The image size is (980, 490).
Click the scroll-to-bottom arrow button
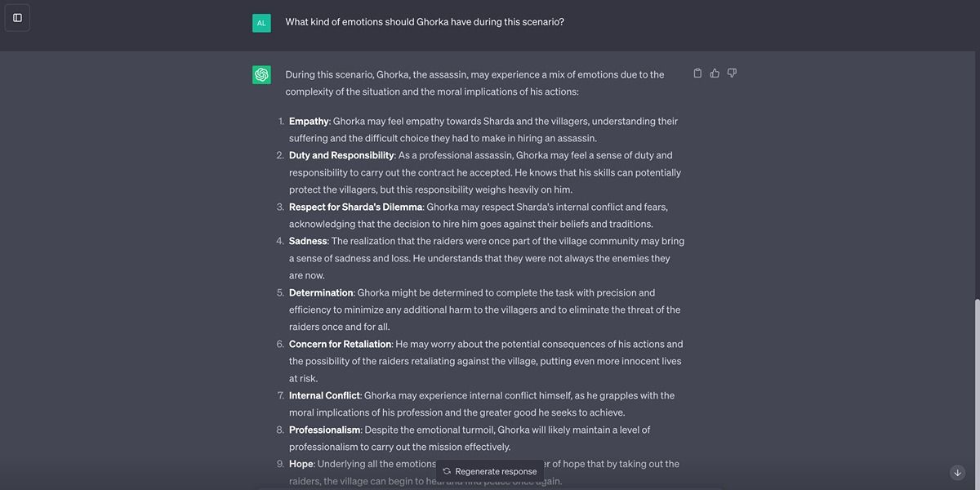coord(957,473)
